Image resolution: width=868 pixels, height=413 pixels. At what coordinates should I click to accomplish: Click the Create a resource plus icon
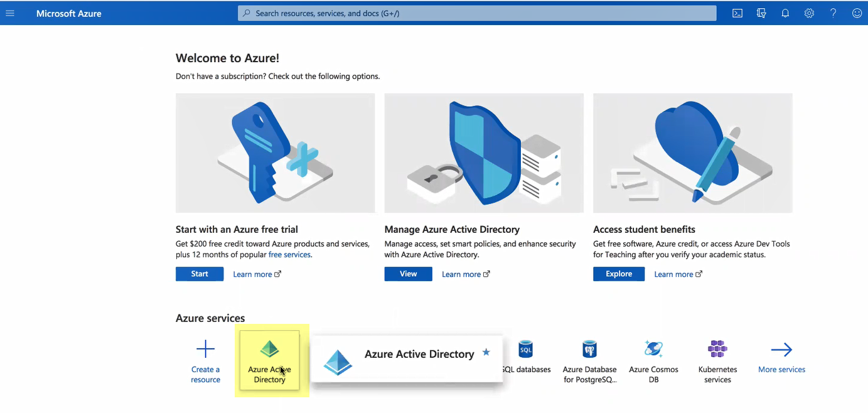205,350
